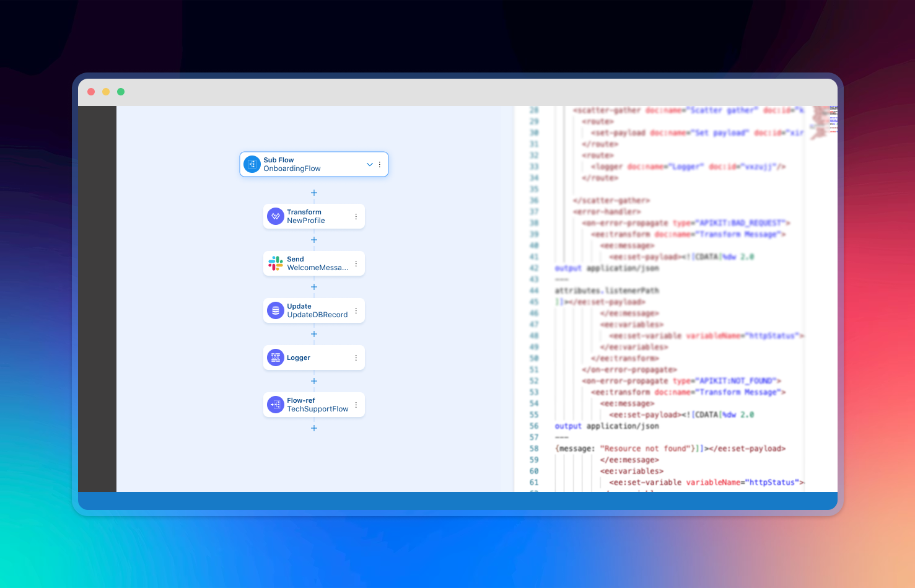The height and width of the screenshot is (588, 915).
Task: Select the Sub Flow icon on OnboardingFlow card
Action: coord(252,164)
